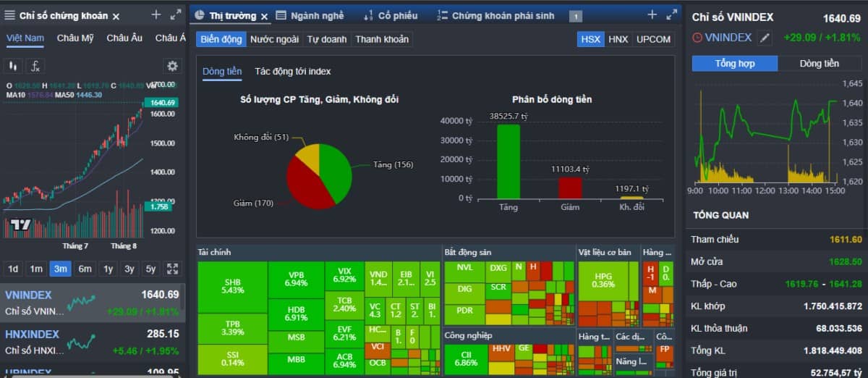Toggle fullscreen chart icon next to 5y
Viewport: 868px width, 378px height.
(172, 269)
